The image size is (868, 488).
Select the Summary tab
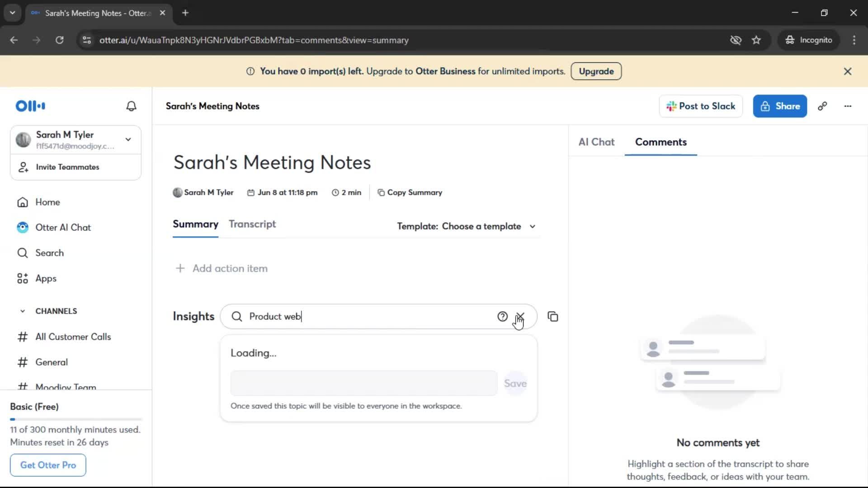coord(195,224)
